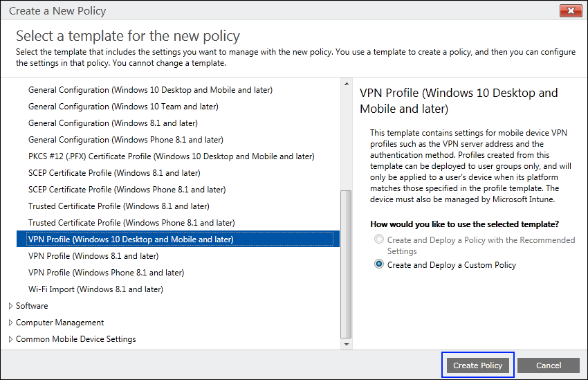Select the Recommended Settings policy radio option
The height and width of the screenshot is (380, 588).
point(378,239)
